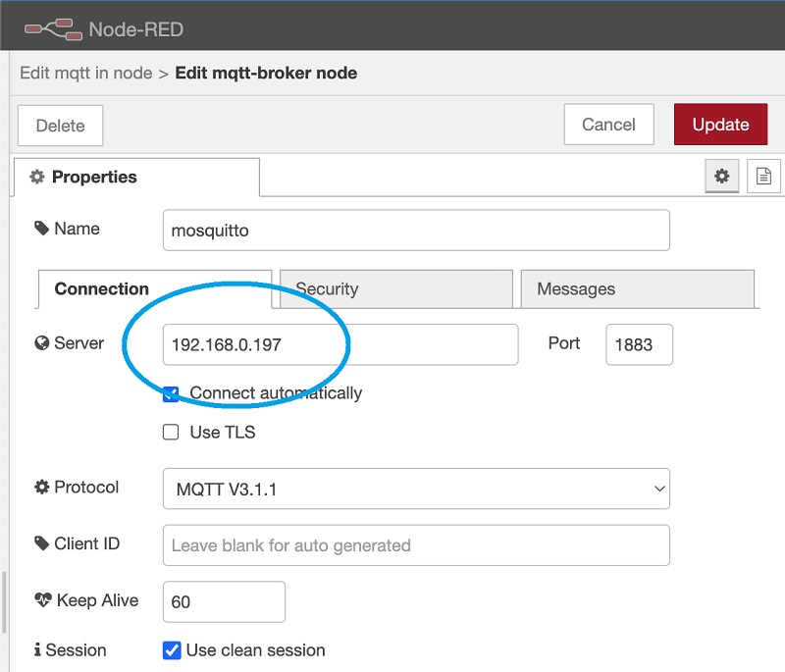Viewport: 785px width, 672px height.
Task: Click the Protocol label text
Action: [x=86, y=487]
